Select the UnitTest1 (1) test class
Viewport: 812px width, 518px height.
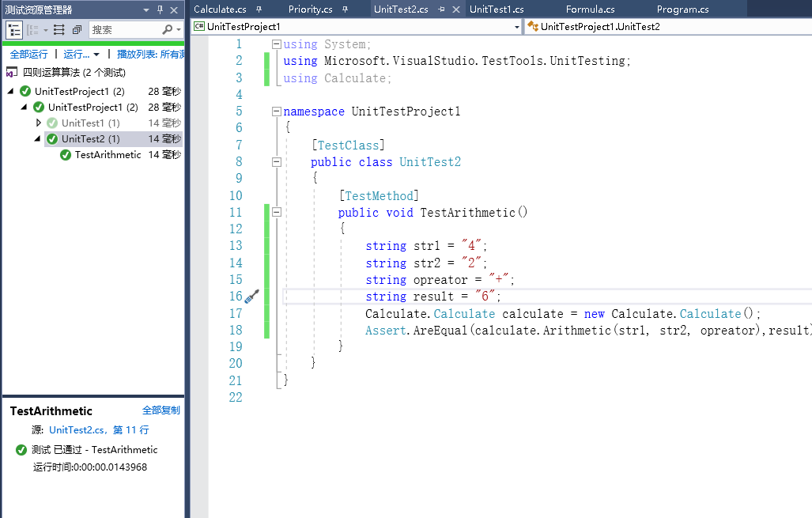click(x=91, y=123)
